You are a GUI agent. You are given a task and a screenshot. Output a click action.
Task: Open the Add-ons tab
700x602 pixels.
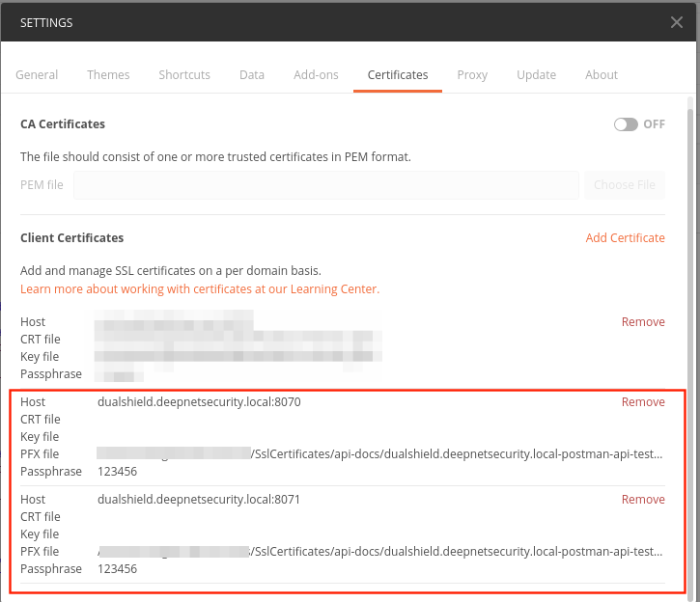[x=316, y=75]
